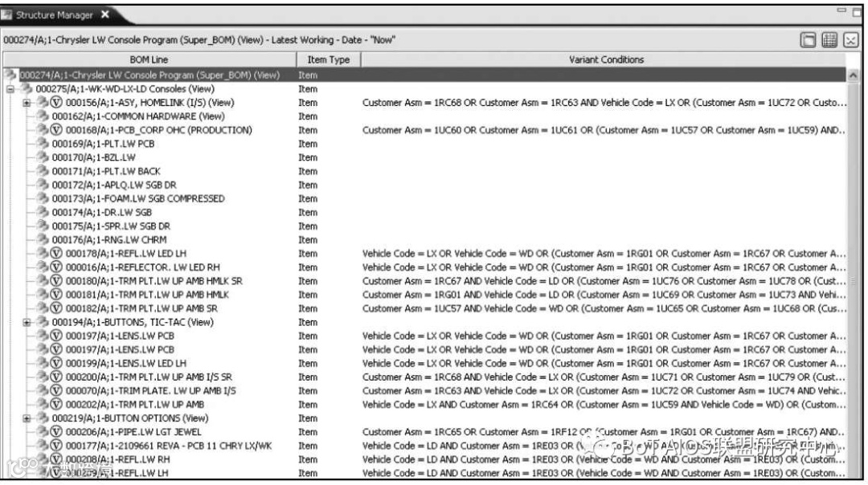Select 000070 TRIM PLATE. LW UP AMB I/S text
The height and width of the screenshot is (485, 868).
tap(150, 391)
